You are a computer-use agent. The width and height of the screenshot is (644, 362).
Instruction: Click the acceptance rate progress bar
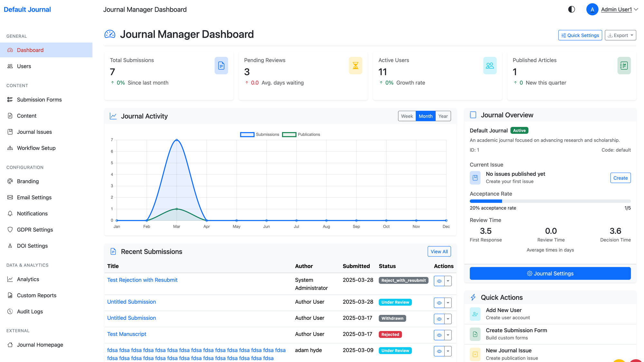550,201
